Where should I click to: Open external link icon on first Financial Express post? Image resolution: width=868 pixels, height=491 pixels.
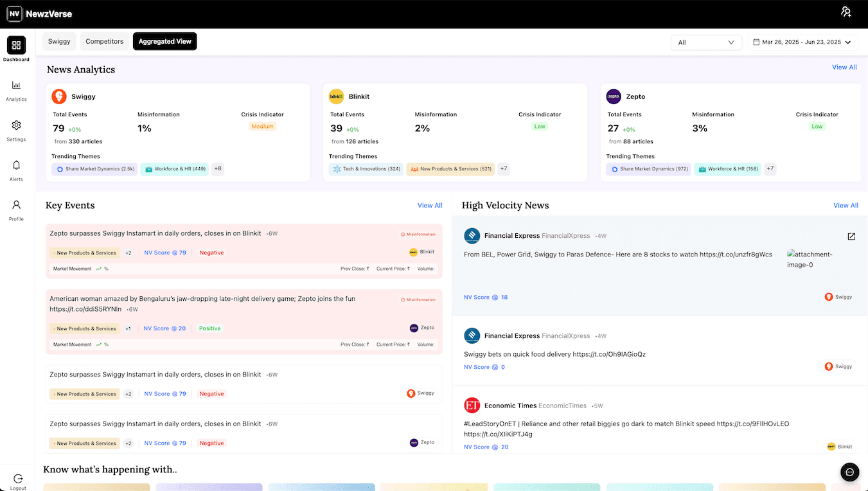point(851,237)
